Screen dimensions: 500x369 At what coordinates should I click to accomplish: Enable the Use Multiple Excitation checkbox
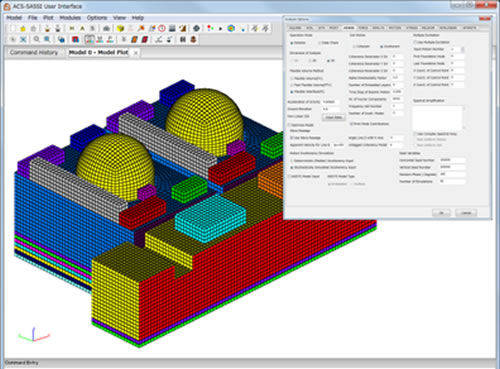pyautogui.click(x=415, y=42)
